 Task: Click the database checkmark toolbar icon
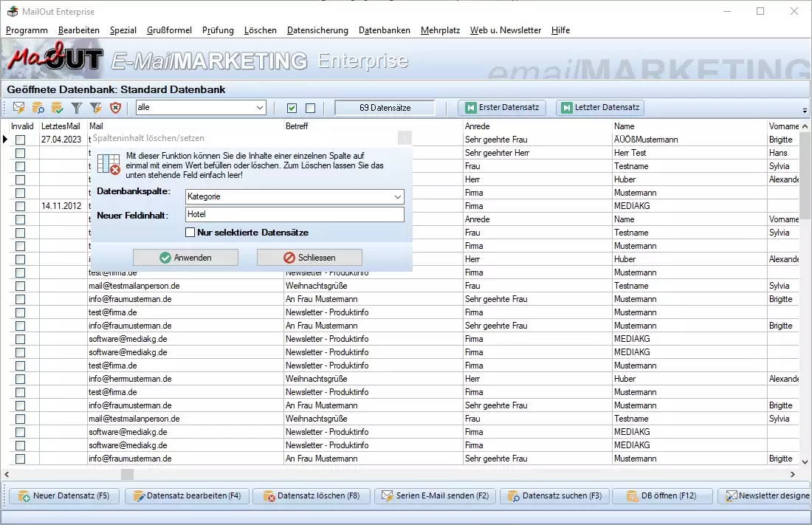58,108
